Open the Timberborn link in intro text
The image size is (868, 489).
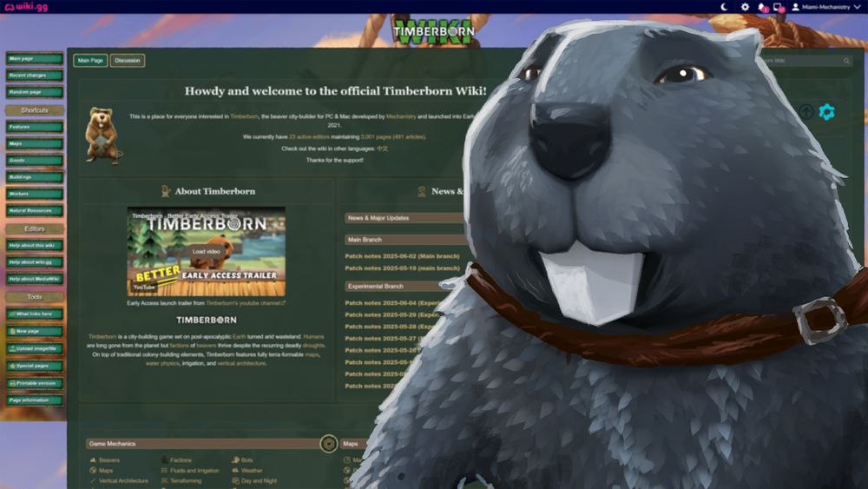tap(244, 116)
